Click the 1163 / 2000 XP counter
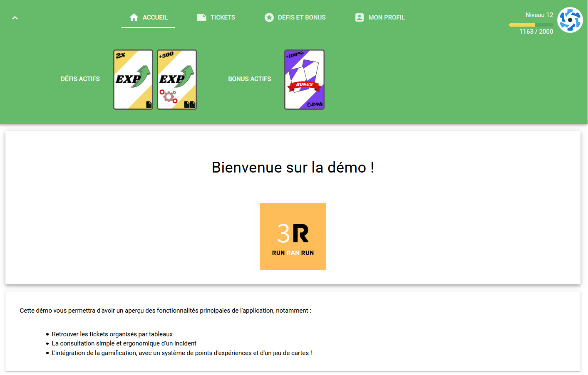 pos(537,31)
